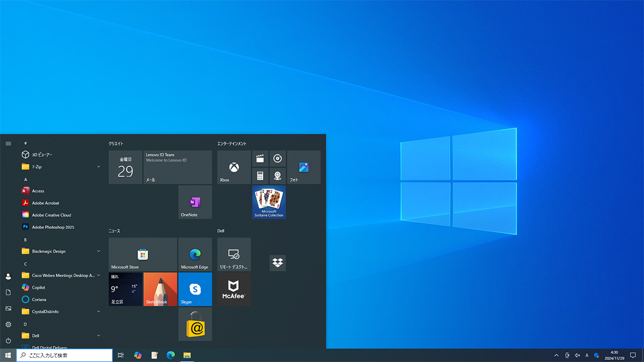644x362 pixels.
Task: Open the OneNote tile
Action: pos(195,202)
